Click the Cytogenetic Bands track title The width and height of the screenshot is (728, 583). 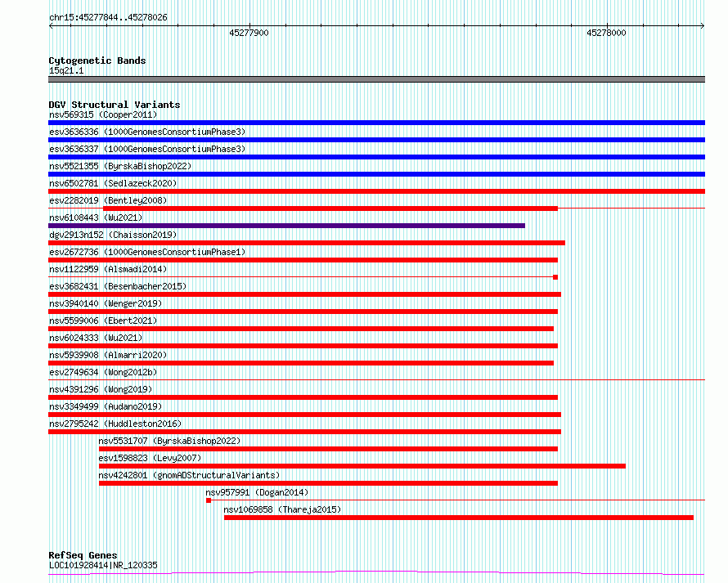point(97,61)
